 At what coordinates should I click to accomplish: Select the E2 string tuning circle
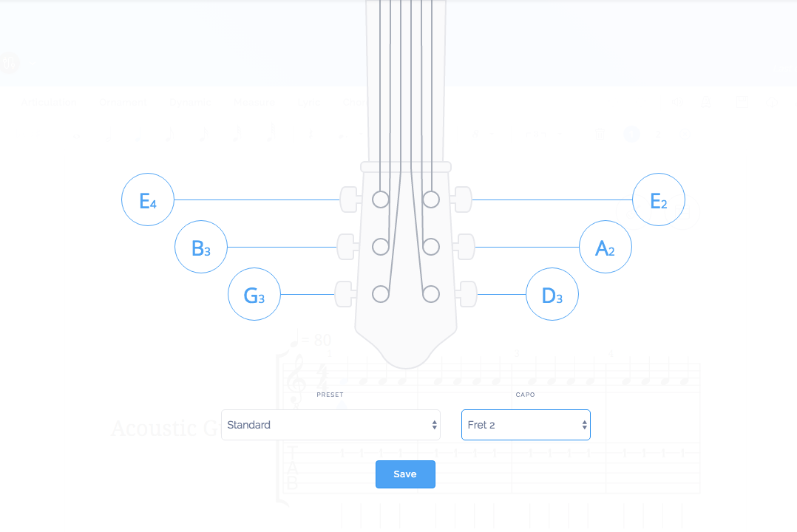(x=659, y=199)
